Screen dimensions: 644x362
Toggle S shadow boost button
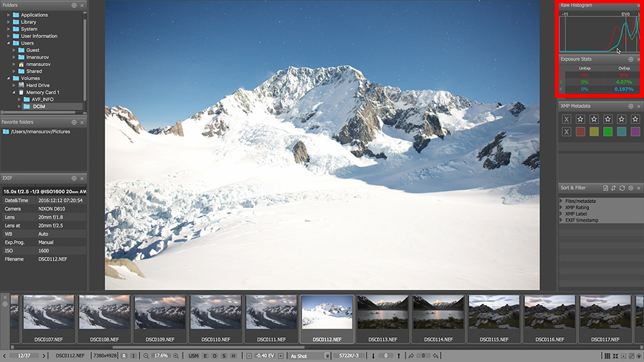pos(224,356)
